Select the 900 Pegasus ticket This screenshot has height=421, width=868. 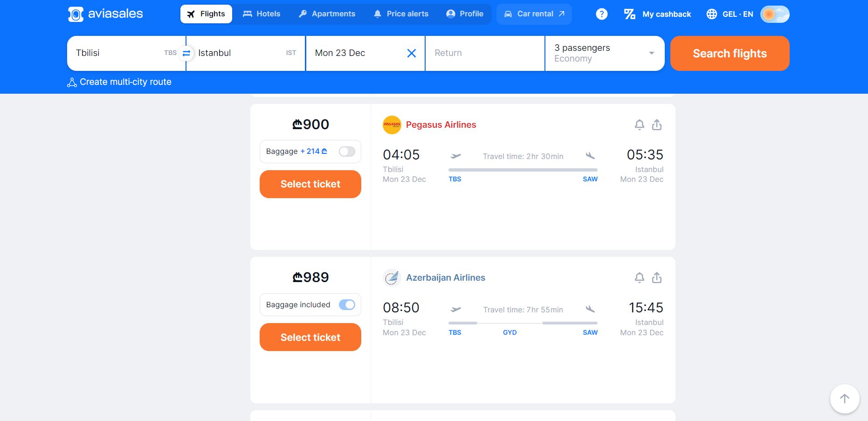pos(310,184)
